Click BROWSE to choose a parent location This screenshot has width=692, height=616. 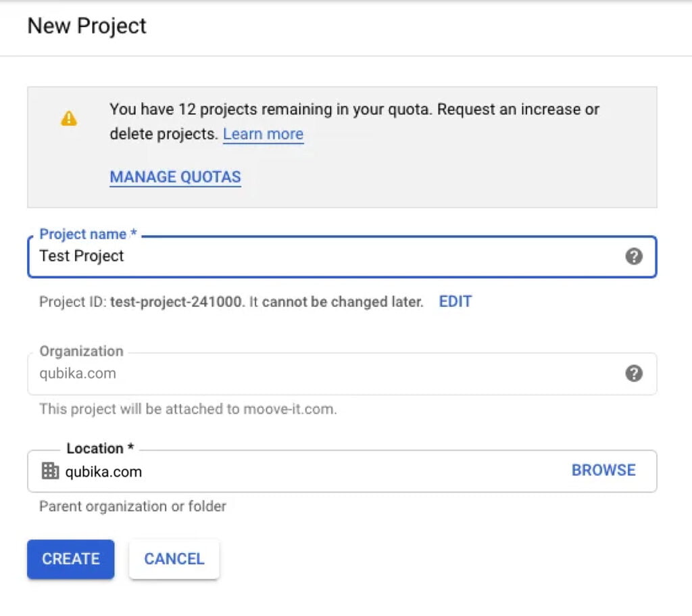(x=603, y=470)
